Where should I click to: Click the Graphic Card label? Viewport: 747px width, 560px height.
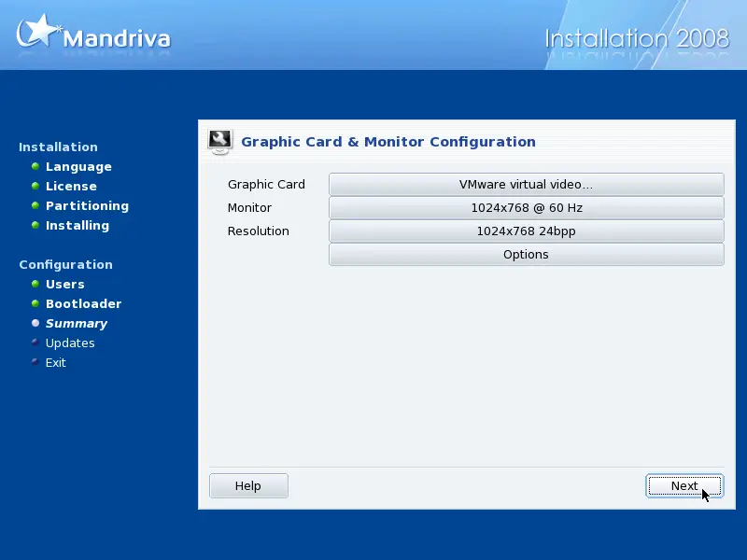tap(266, 184)
